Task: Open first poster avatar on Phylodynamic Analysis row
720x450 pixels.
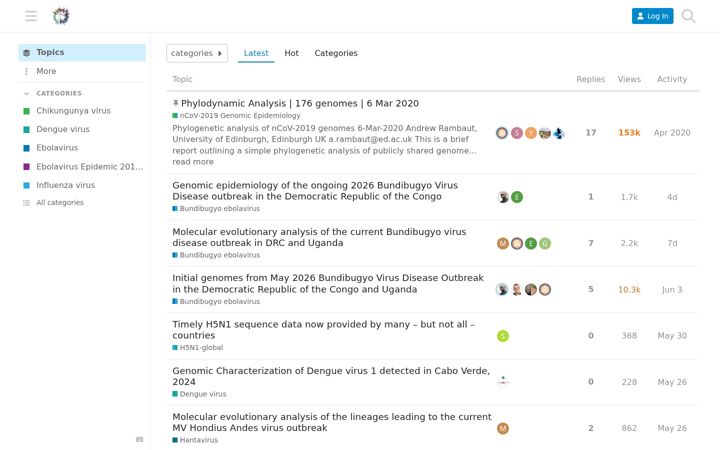Action: (x=502, y=133)
